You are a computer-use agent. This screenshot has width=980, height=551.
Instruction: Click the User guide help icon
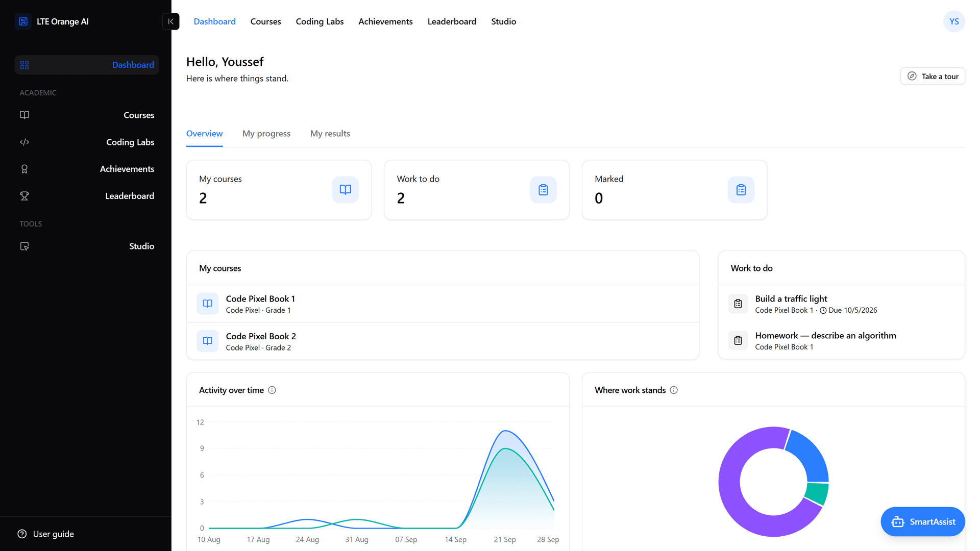point(22,534)
